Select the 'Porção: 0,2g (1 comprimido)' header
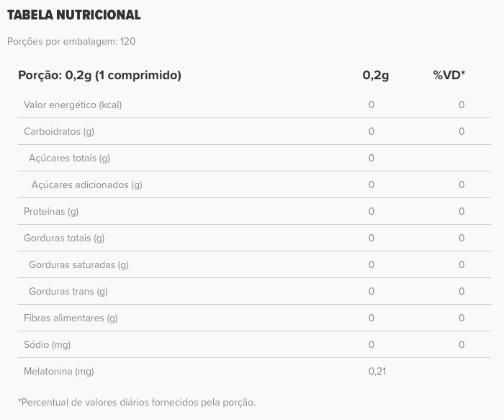504x420 pixels. (x=99, y=75)
